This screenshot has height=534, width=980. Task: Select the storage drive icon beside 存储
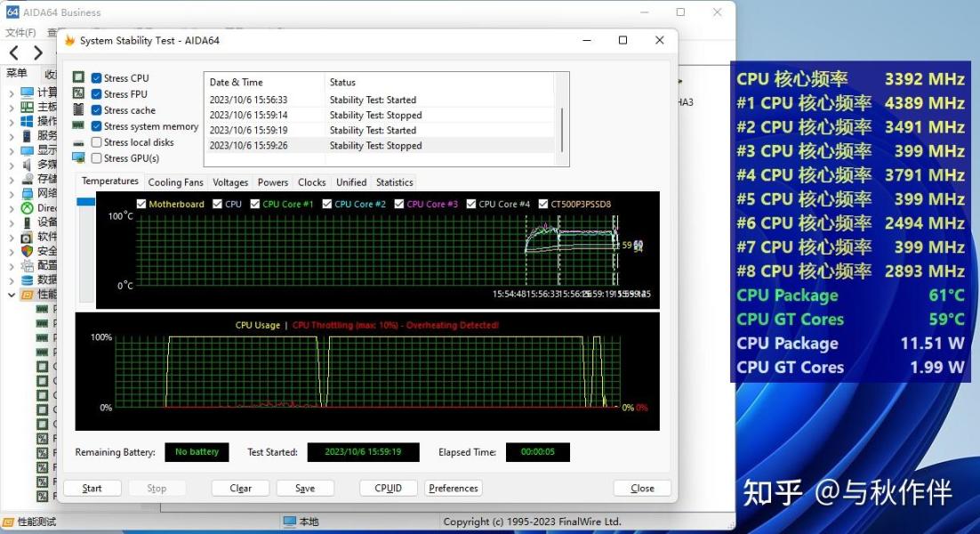point(27,179)
